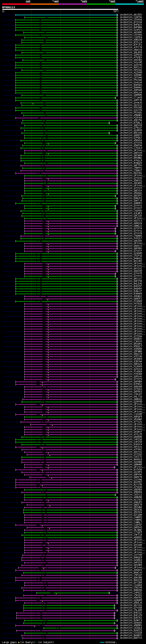Select hit UniRef100_A4SAM0
146x644 pixels.
(131, 32)
